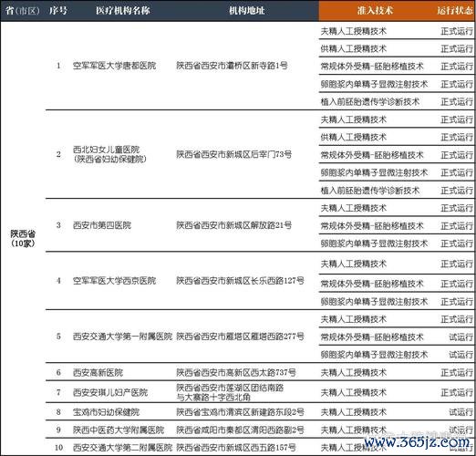
Task: Select 常规体外受精-胚胎移植技术 under 西京医院
Action: click(372, 284)
